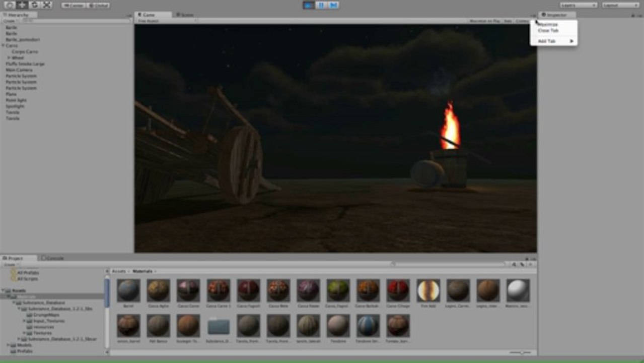Click the Project folder tree scrollbar
This screenshot has height=363, width=644.
click(107, 292)
